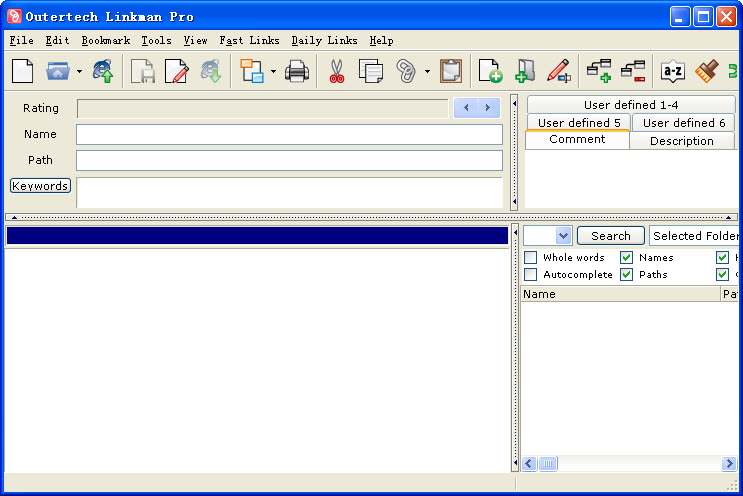Increase rating with the right arrow

click(488, 108)
